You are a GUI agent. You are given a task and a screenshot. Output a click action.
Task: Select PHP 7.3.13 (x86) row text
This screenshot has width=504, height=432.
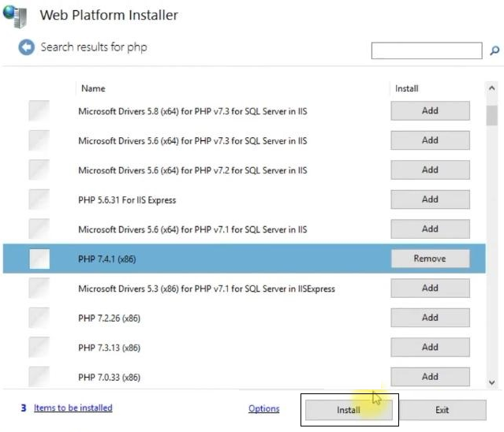[x=110, y=348]
